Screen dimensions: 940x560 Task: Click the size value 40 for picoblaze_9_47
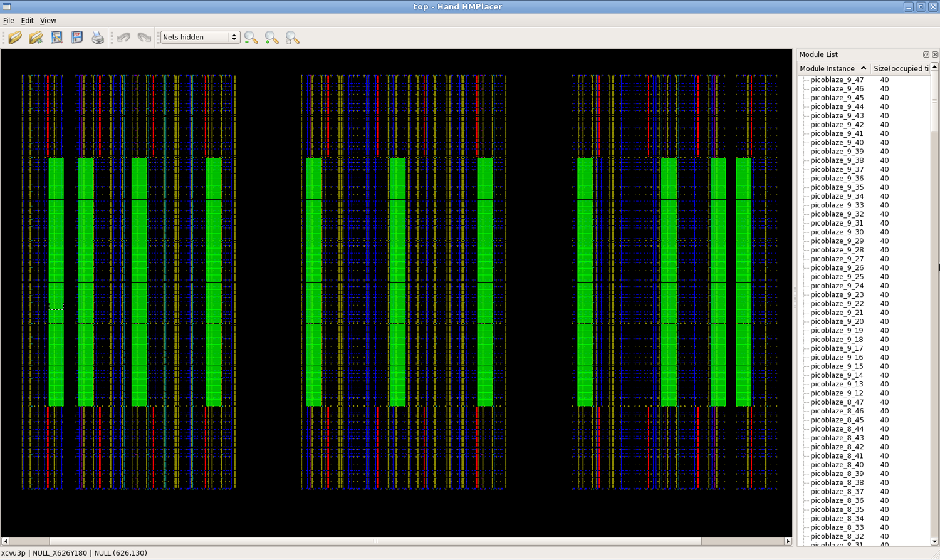click(x=884, y=80)
